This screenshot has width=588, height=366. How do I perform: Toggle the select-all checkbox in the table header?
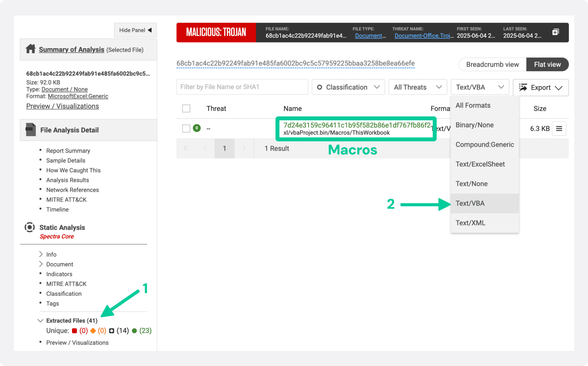(x=186, y=109)
